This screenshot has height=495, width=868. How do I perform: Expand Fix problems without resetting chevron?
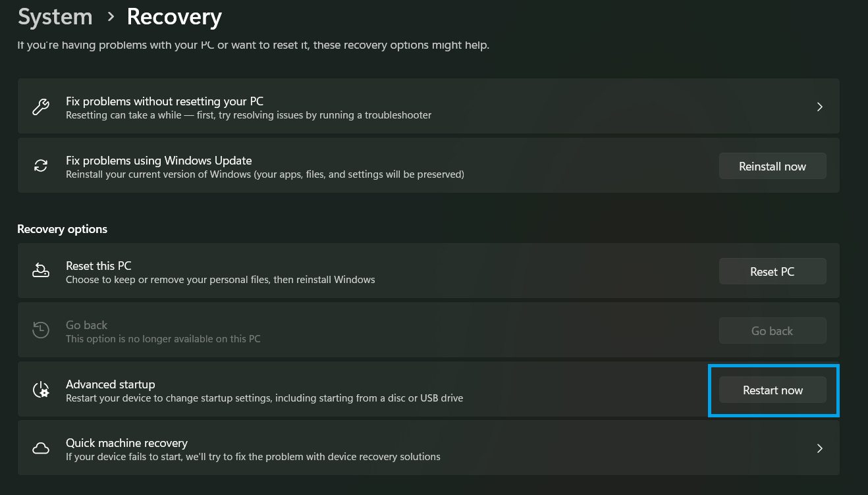(819, 107)
